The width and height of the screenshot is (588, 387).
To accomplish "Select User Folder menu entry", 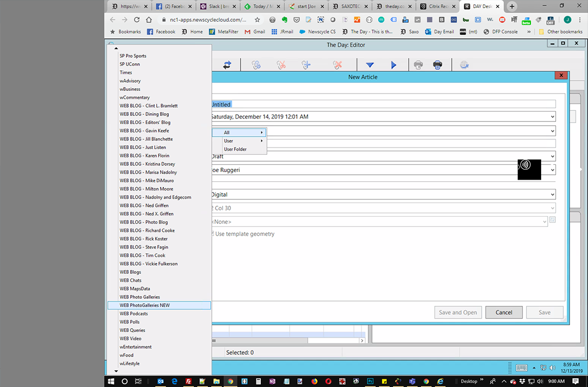I will coord(239,149).
